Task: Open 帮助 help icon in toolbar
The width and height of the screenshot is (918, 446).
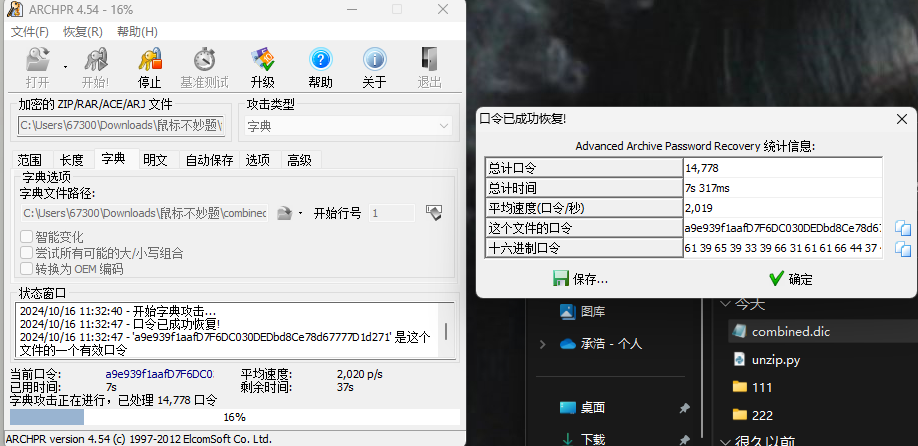Action: point(320,60)
